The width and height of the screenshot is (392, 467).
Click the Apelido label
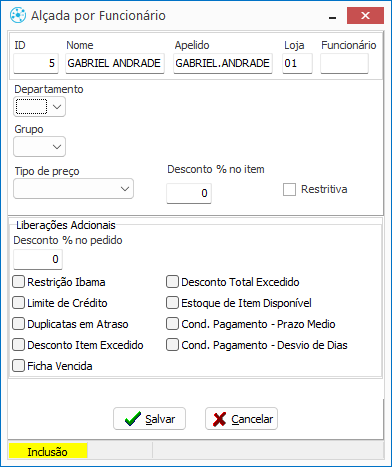(x=192, y=45)
